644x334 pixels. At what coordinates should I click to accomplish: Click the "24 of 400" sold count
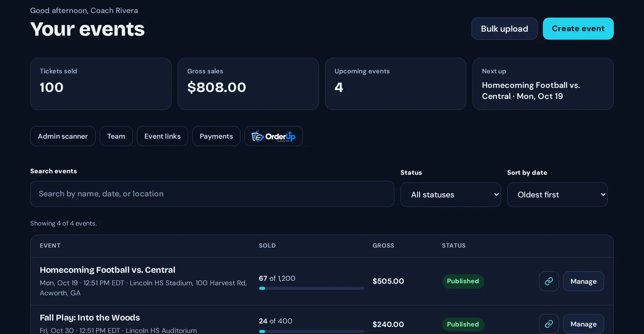click(276, 321)
